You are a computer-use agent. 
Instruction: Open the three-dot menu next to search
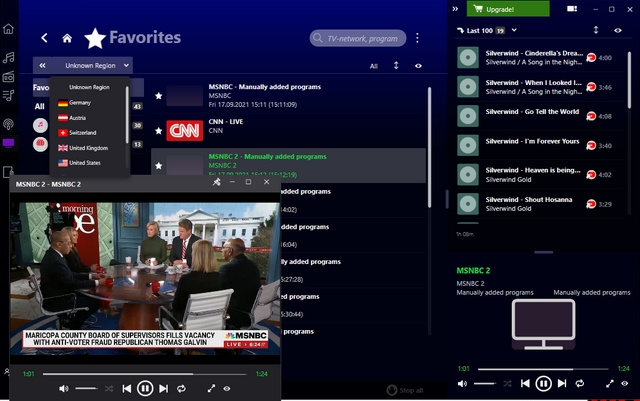417,38
